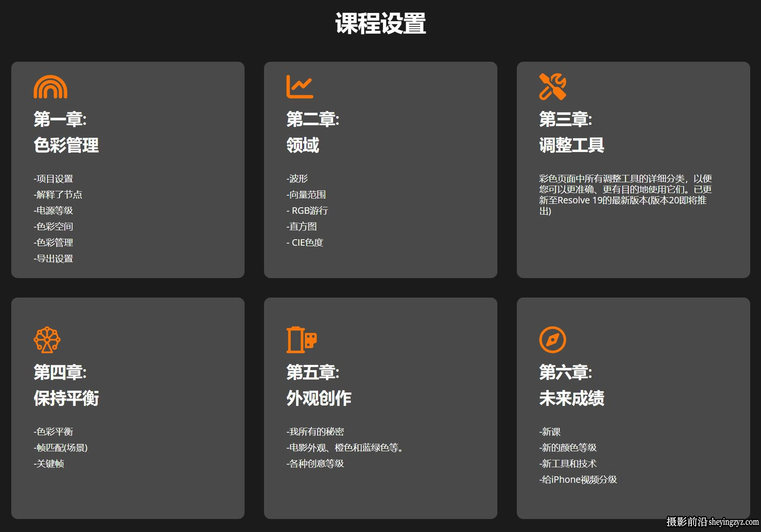Click the ferris wheel icon in chapter four
The width and height of the screenshot is (761, 532).
(47, 340)
